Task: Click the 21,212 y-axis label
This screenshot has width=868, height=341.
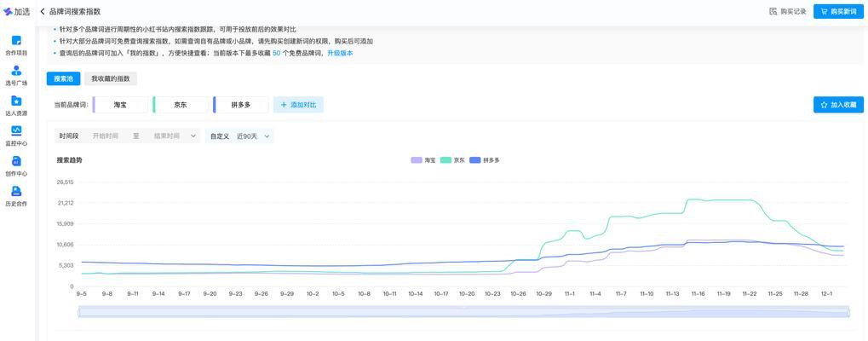Action: point(65,203)
